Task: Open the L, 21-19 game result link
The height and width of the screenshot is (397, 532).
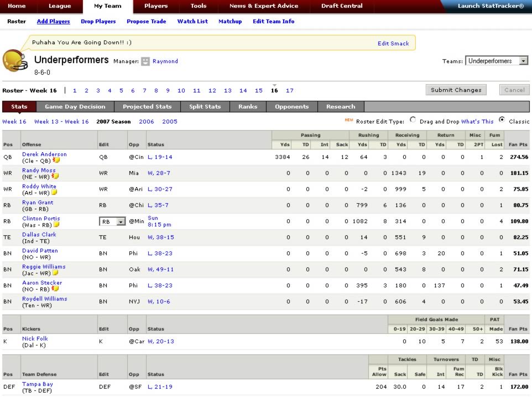Action: [160, 387]
